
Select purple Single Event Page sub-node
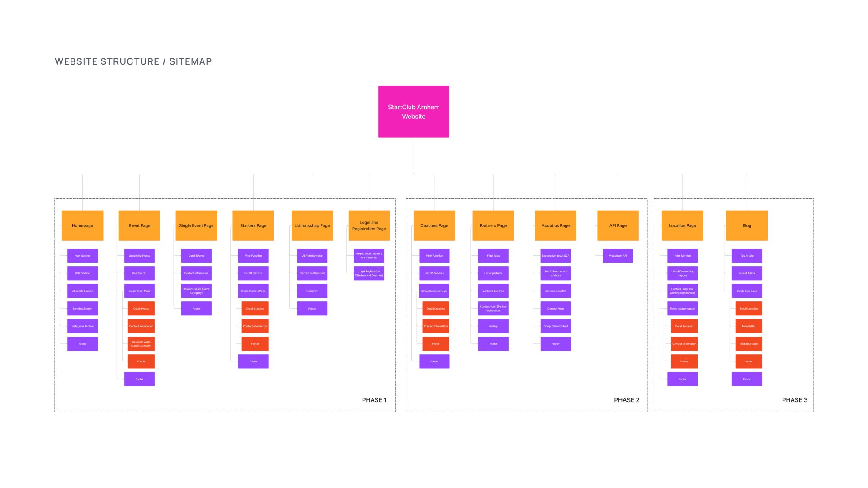click(139, 291)
